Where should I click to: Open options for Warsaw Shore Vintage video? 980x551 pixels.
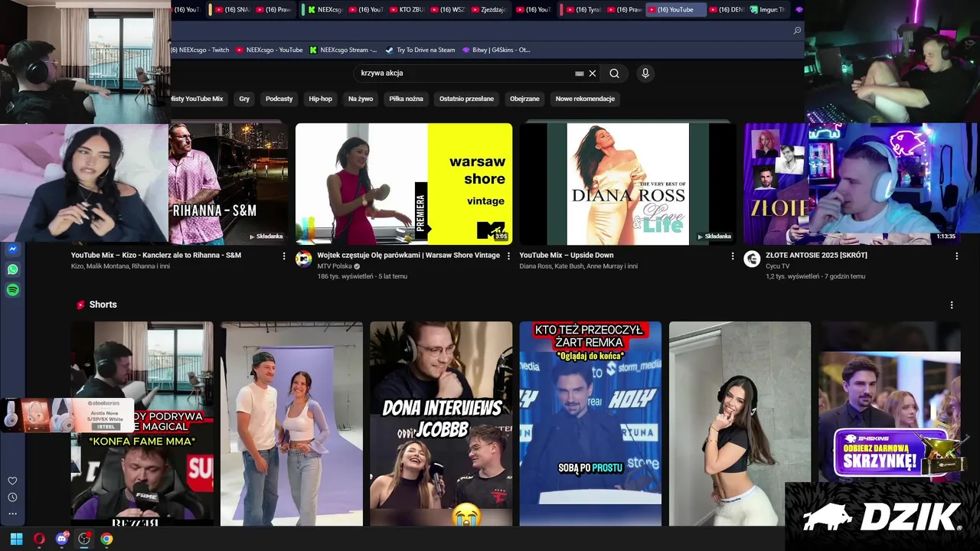[508, 256]
